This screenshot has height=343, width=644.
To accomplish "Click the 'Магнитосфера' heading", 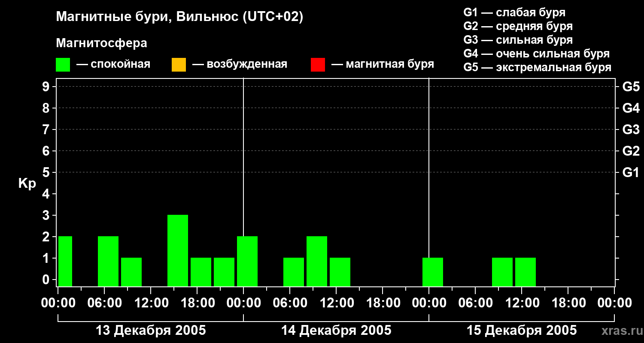I will tap(101, 43).
